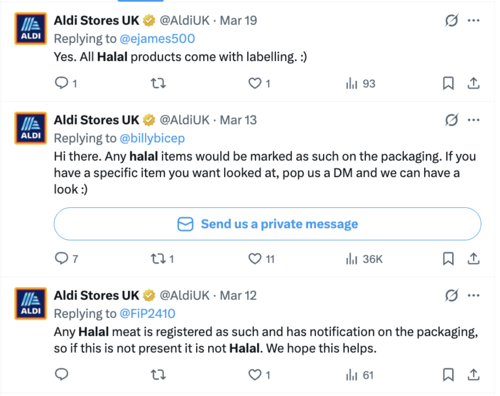The height and width of the screenshot is (396, 500).
Task: Repost the Mar 13 tweet with 1 repost
Action: coord(162,259)
